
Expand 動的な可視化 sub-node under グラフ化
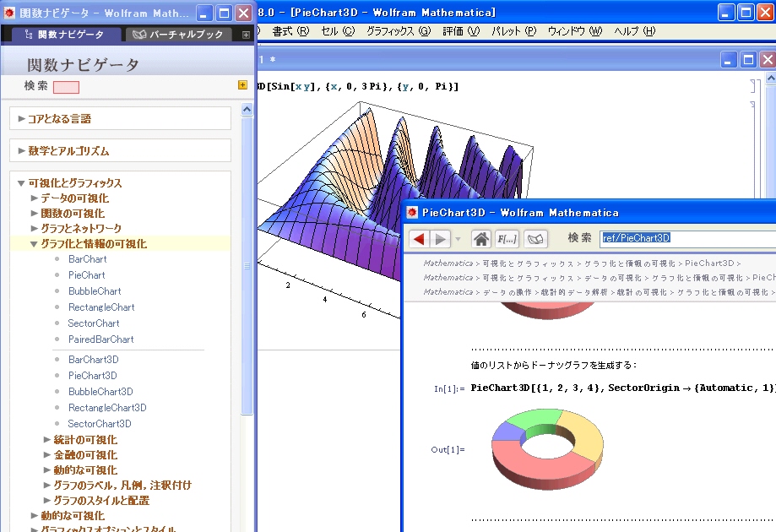click(47, 470)
